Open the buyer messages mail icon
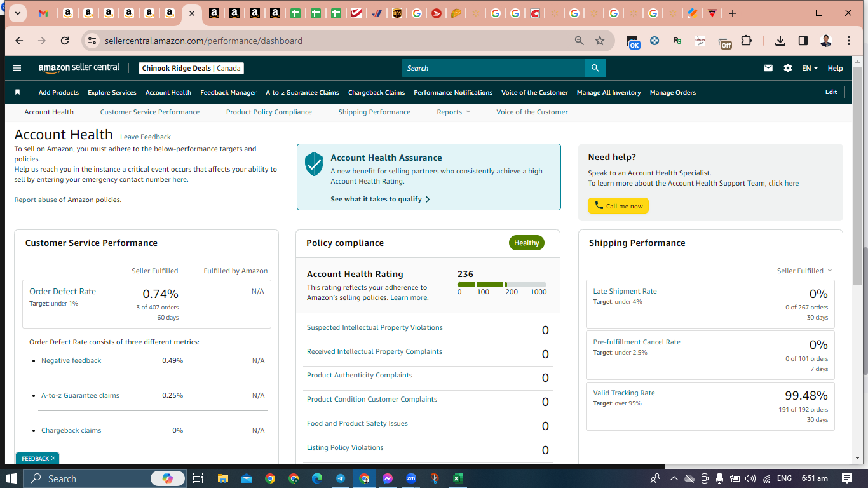 768,68
